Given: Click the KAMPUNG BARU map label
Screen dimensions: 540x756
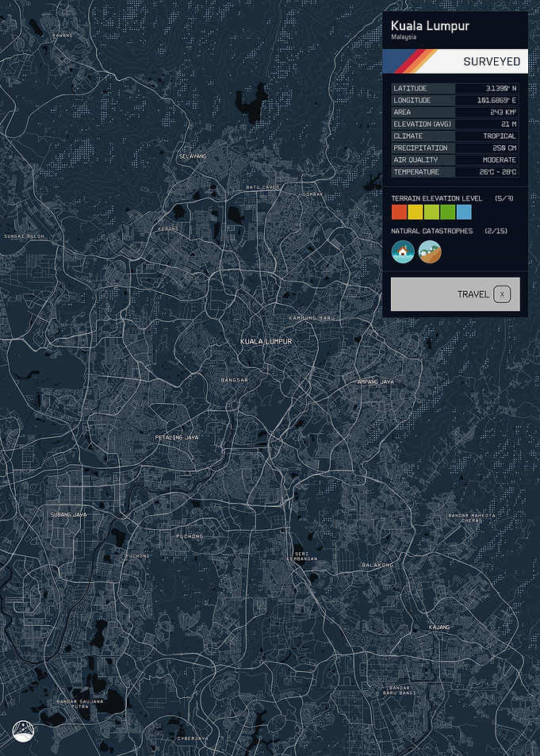Looking at the screenshot, I should (x=312, y=318).
